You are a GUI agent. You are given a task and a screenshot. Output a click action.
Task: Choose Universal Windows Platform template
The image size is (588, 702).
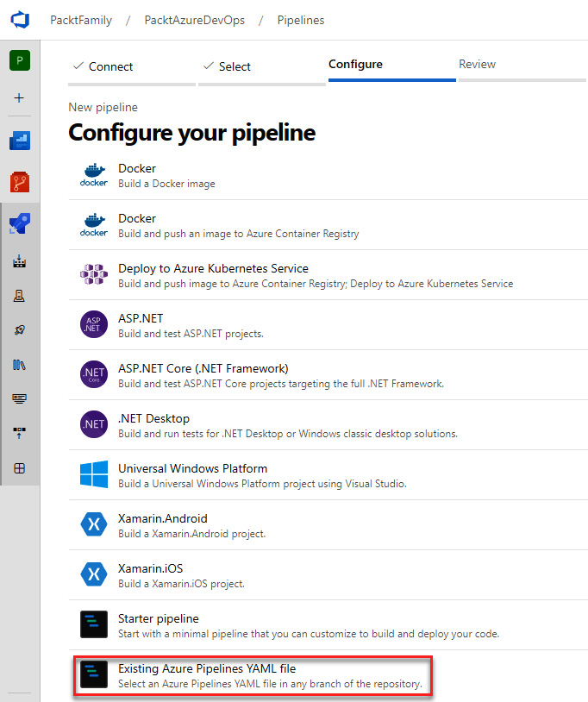(x=328, y=475)
